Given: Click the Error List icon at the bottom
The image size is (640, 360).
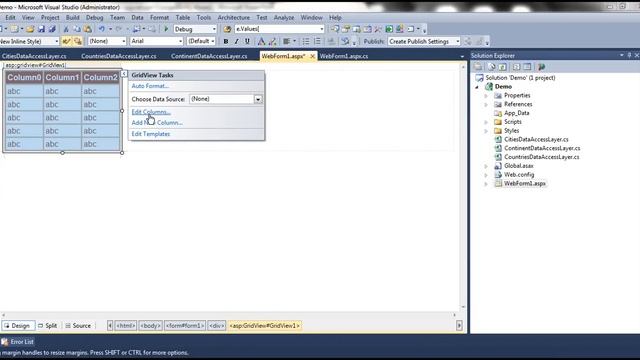Looking at the screenshot, I should point(5,342).
